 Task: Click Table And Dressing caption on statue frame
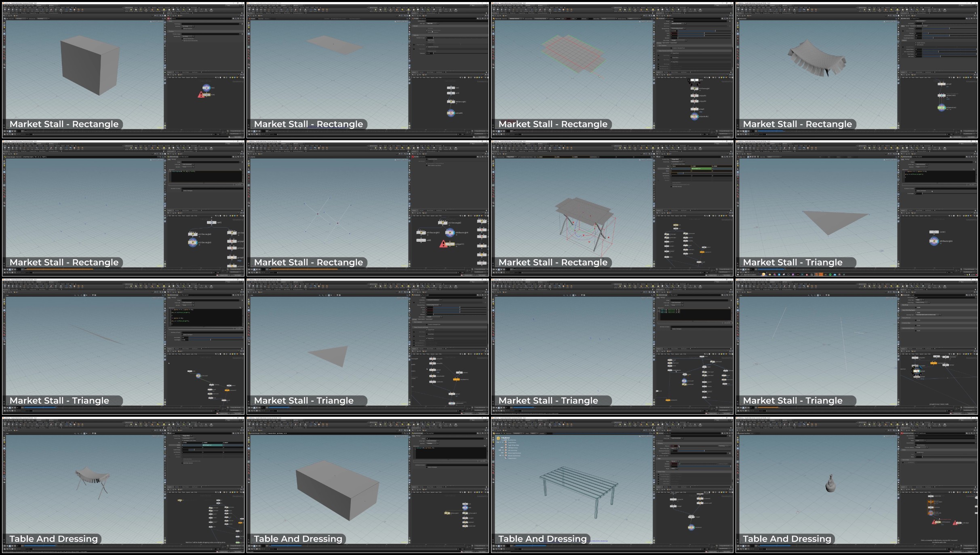pyautogui.click(x=787, y=539)
